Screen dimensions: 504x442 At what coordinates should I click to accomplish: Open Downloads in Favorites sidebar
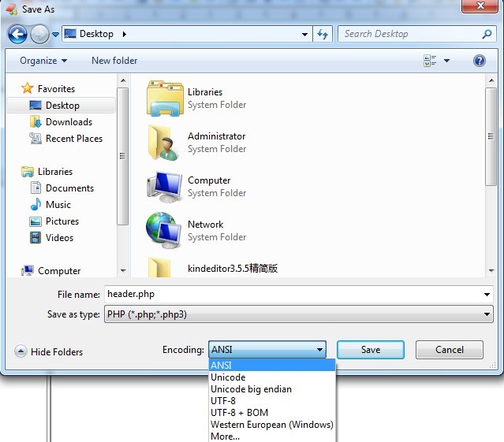69,122
